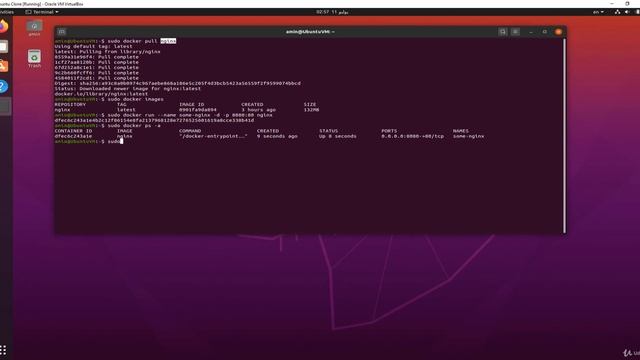Open the terminal search button
The height and width of the screenshot is (360, 640).
503,32
